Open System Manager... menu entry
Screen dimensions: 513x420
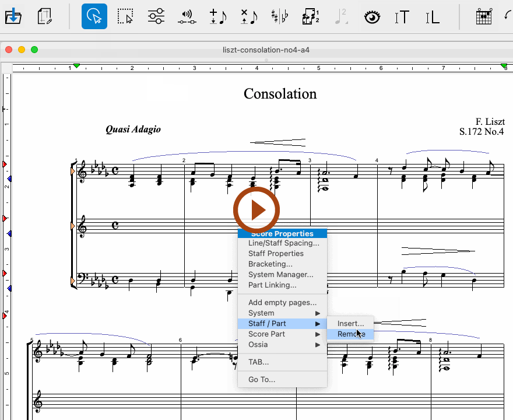point(282,274)
